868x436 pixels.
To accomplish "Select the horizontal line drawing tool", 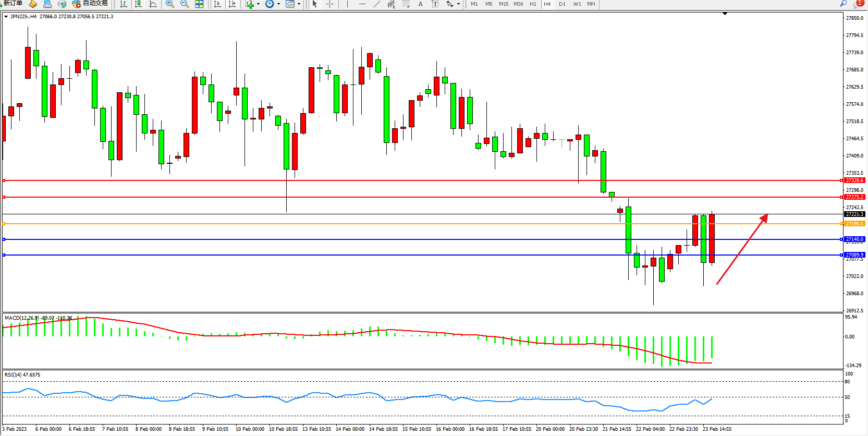I will pyautogui.click(x=362, y=4).
